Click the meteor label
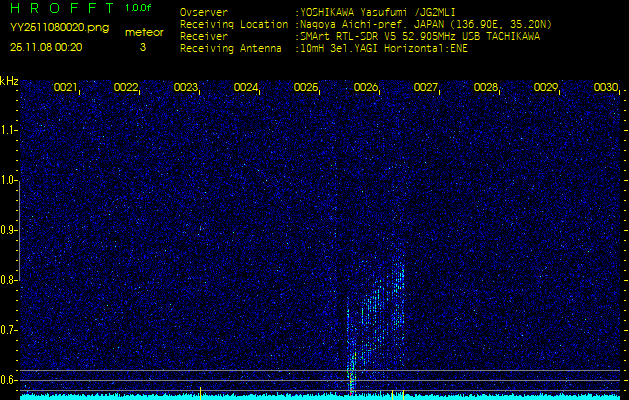629x400 pixels. pyautogui.click(x=144, y=33)
